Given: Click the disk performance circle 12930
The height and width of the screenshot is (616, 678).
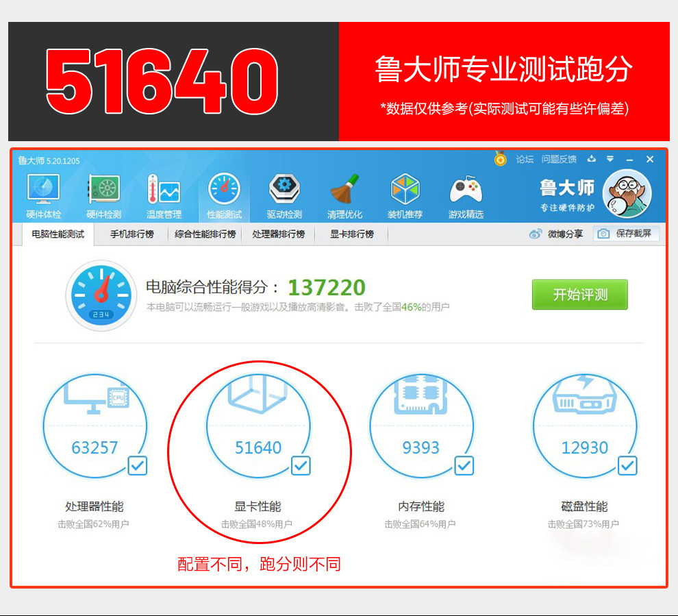Looking at the screenshot, I should coord(585,426).
